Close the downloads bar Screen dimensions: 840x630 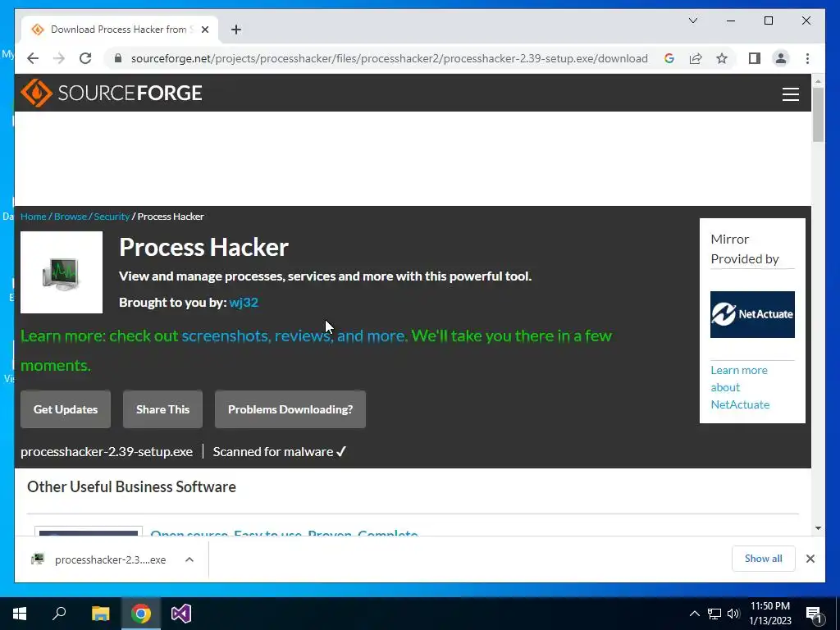click(x=810, y=559)
